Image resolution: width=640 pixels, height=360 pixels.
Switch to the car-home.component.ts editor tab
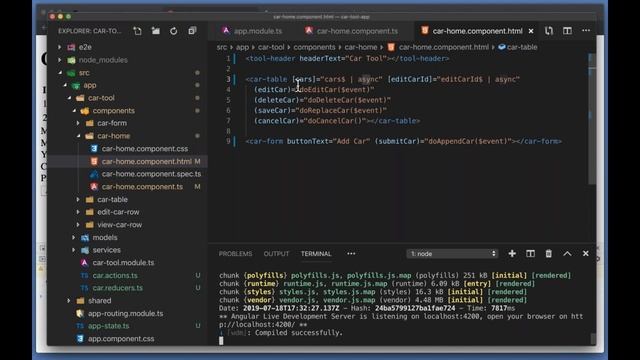[x=351, y=31]
